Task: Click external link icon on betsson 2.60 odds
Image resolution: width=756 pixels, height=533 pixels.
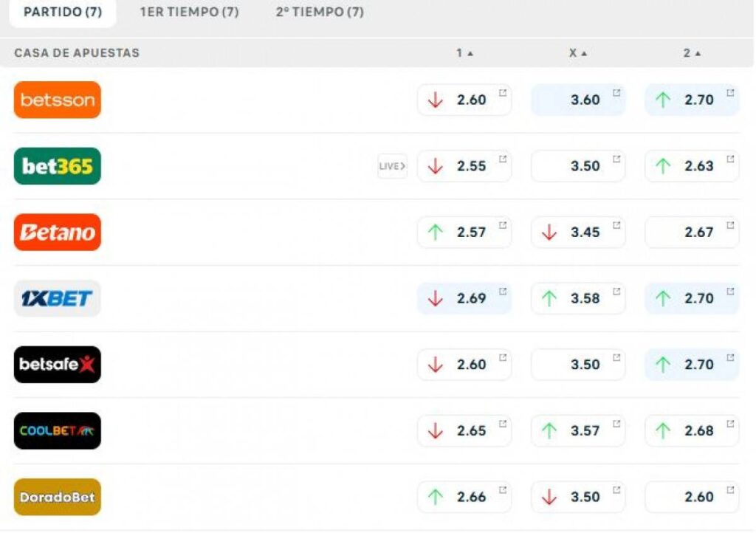Action: coord(502,92)
